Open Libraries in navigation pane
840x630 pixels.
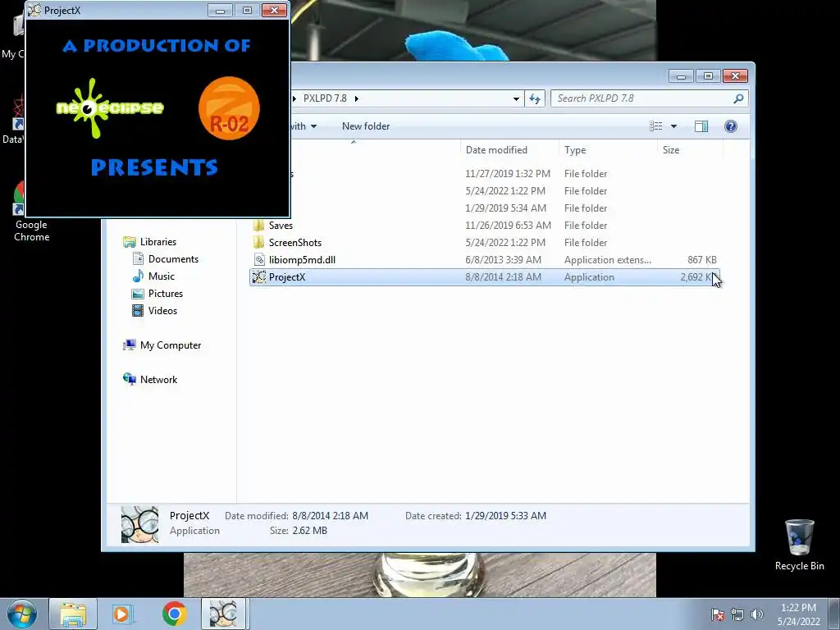click(x=158, y=242)
